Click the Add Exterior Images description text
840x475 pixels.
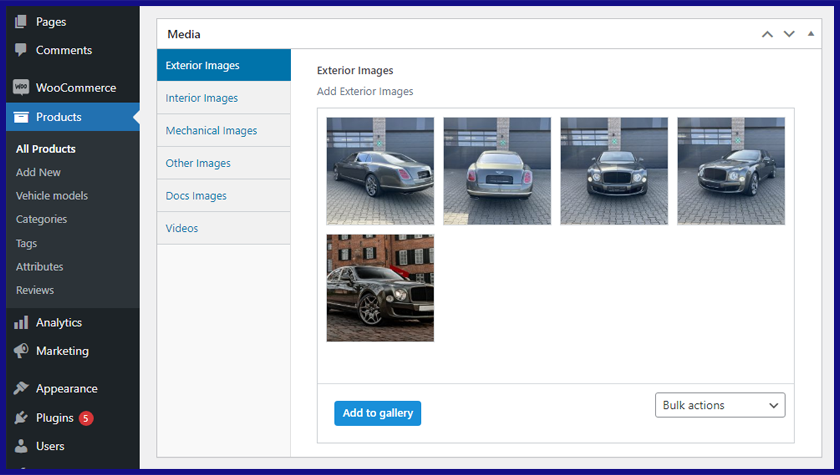pyautogui.click(x=365, y=92)
